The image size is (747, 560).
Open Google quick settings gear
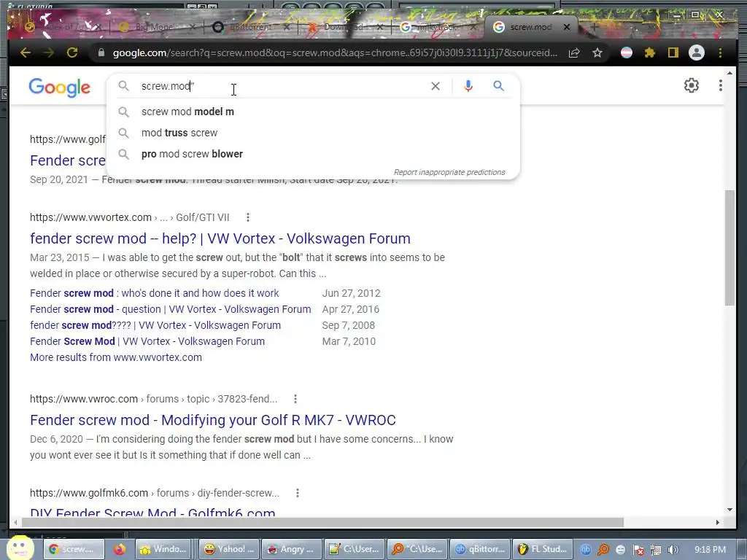point(692,86)
